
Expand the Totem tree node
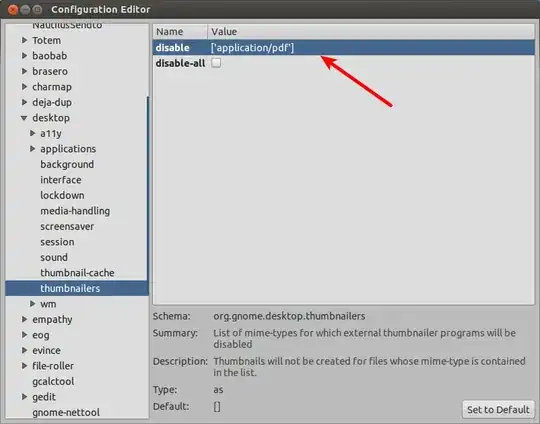coord(24,40)
